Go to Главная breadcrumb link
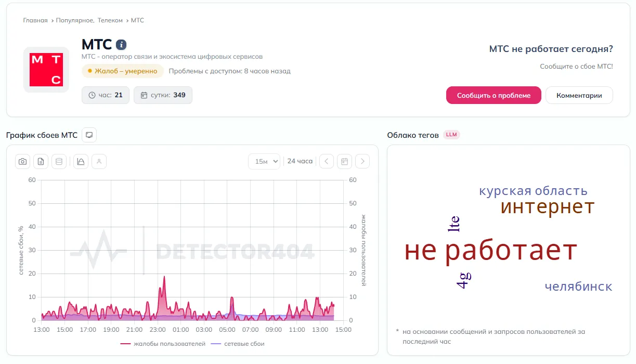The height and width of the screenshot is (364, 636). point(35,20)
